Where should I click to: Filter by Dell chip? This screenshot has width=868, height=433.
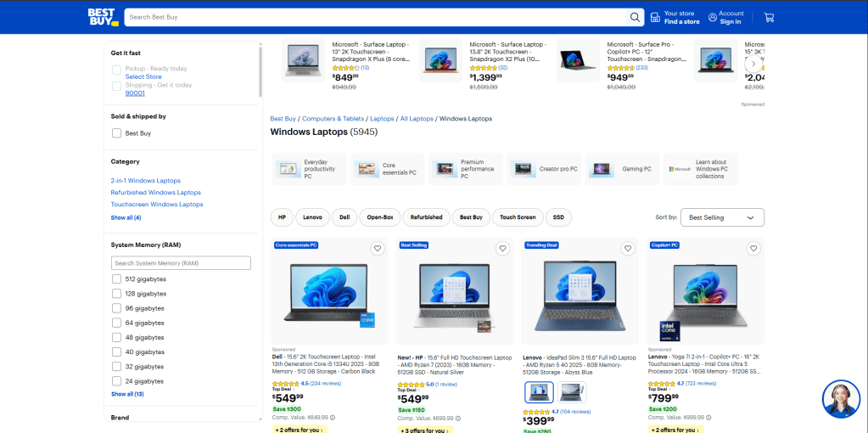(344, 217)
